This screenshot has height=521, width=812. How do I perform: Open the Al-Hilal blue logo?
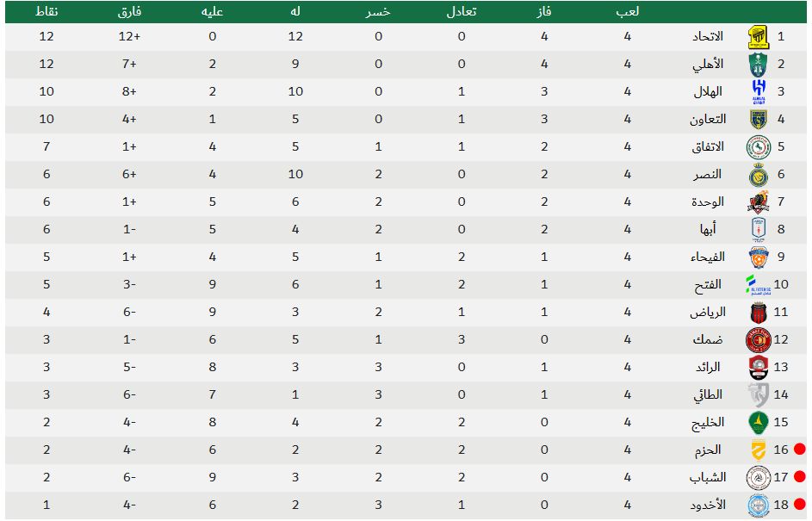759,92
